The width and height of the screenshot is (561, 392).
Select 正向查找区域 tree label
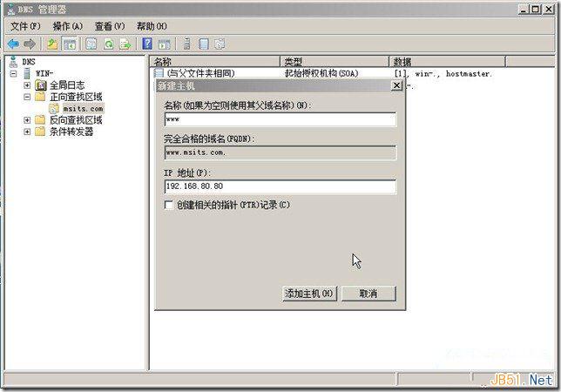point(76,97)
